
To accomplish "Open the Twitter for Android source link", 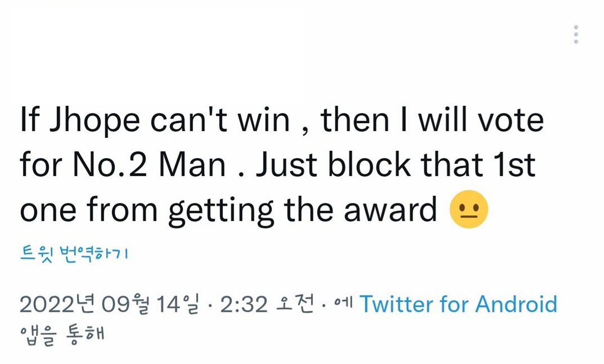I will pos(459,304).
